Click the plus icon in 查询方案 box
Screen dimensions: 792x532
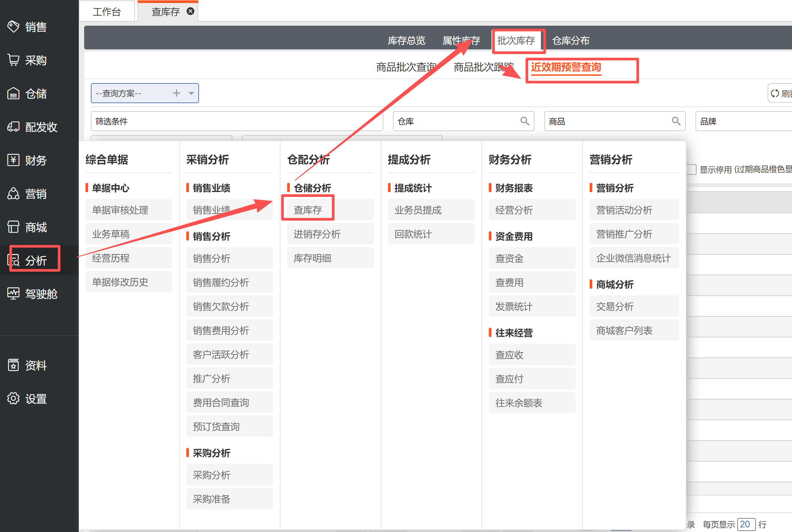tap(176, 93)
